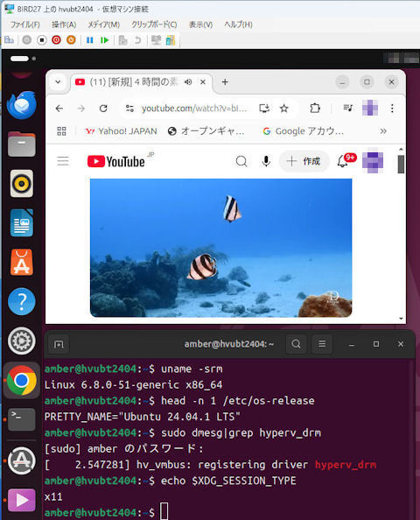
Task: Open the クリップボード(C) menu
Action: pos(154,25)
